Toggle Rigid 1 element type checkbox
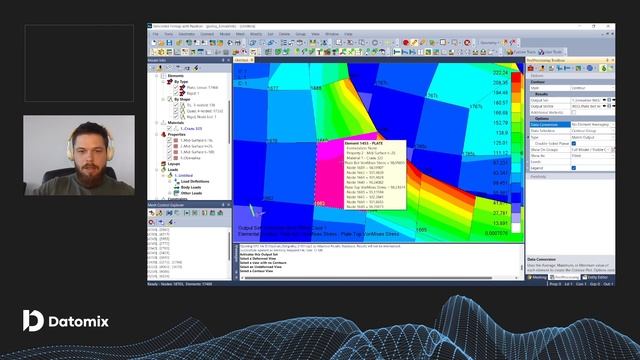 click(x=176, y=93)
